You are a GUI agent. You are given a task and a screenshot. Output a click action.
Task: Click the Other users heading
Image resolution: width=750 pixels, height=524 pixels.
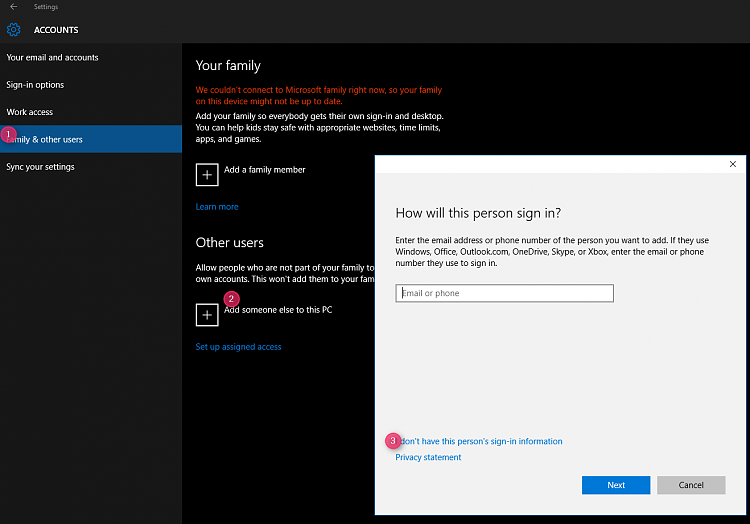(x=230, y=242)
